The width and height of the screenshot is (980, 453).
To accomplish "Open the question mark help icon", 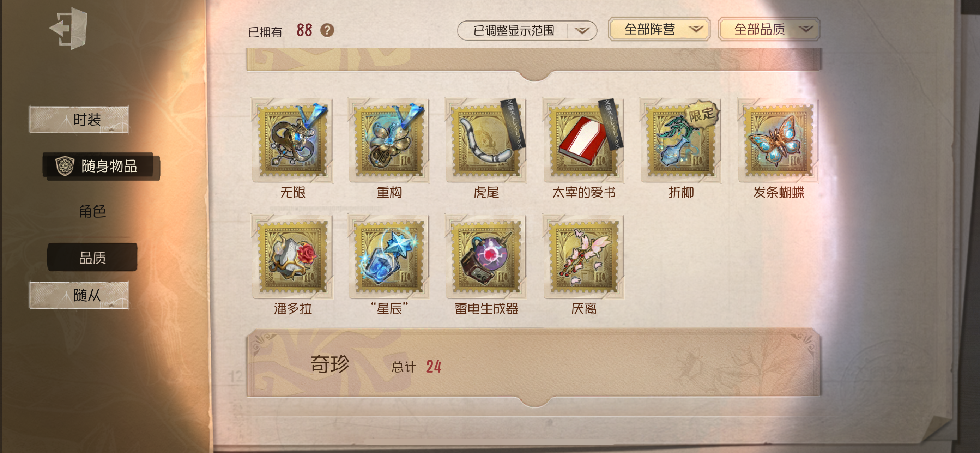I will pos(327,30).
